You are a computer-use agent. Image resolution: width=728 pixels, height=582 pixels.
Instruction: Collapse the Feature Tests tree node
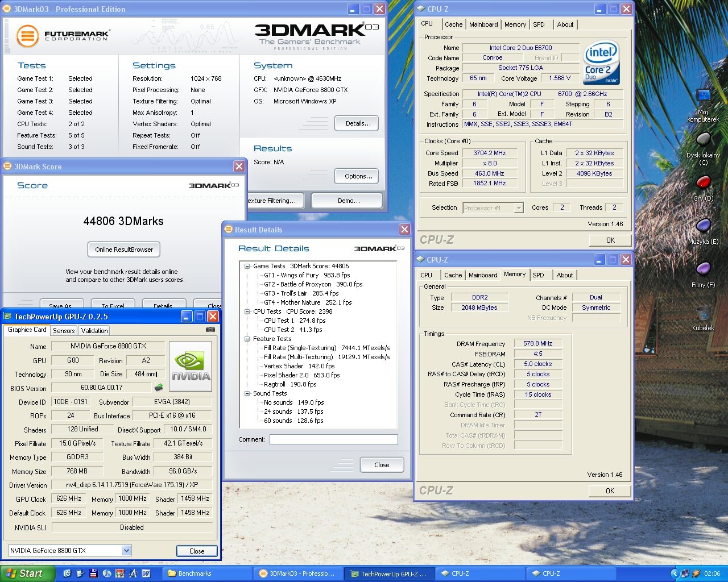coord(247,339)
